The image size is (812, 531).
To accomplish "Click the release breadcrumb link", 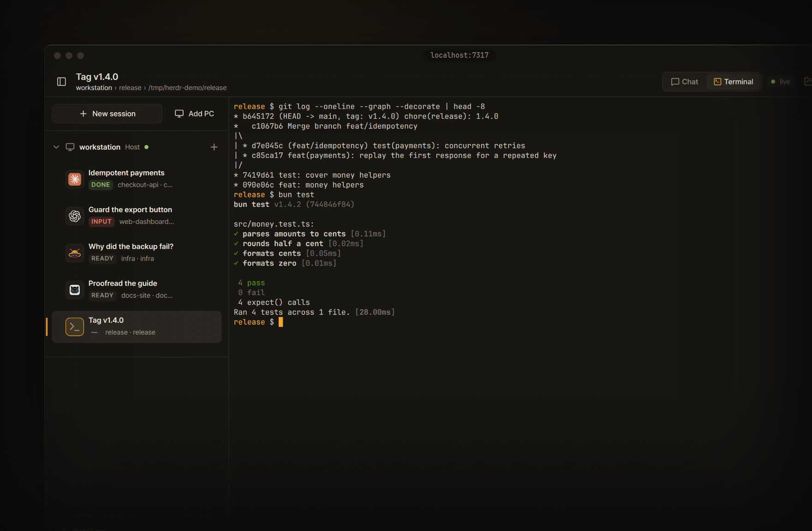I will (130, 88).
